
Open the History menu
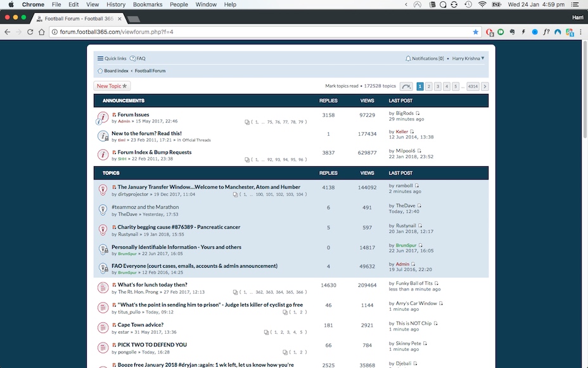(x=116, y=4)
